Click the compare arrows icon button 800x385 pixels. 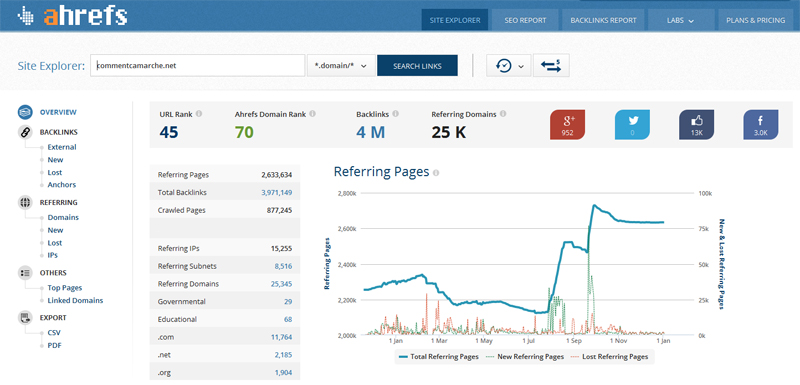click(x=551, y=66)
